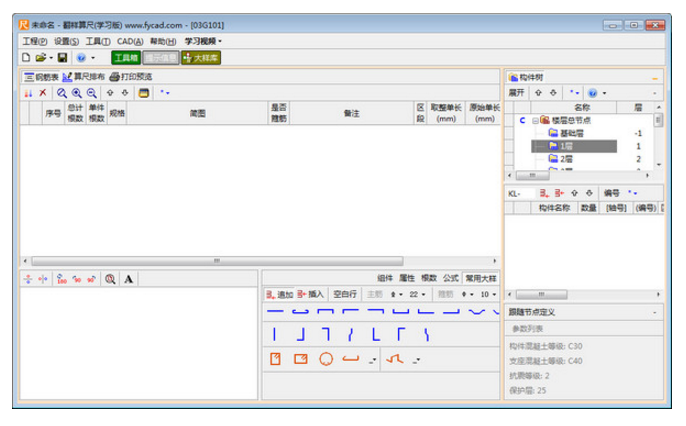This screenshot has width=686, height=426.
Task: Click the green 工具箱 button
Action: 126,58
